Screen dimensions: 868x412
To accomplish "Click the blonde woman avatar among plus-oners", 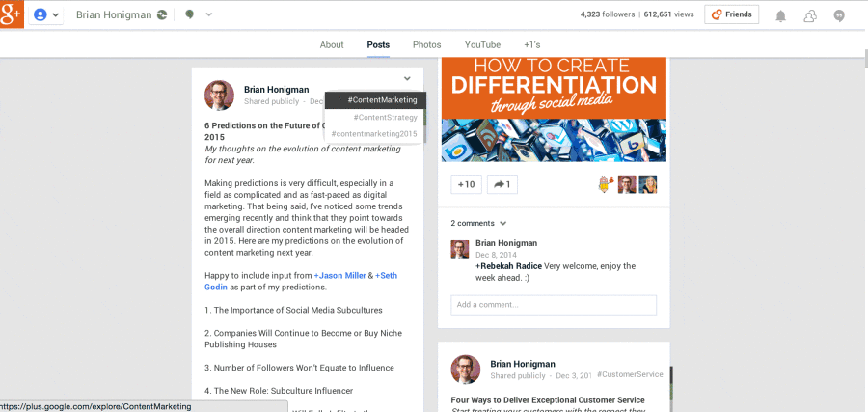I will point(648,184).
